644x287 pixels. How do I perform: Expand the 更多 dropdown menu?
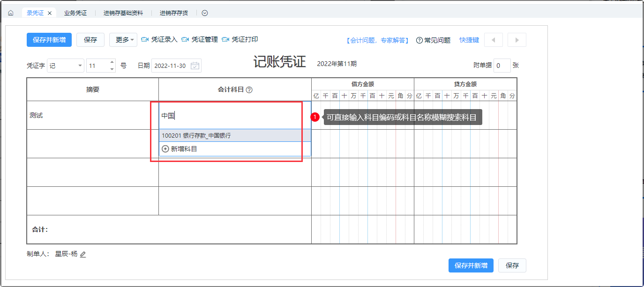pyautogui.click(x=123, y=40)
